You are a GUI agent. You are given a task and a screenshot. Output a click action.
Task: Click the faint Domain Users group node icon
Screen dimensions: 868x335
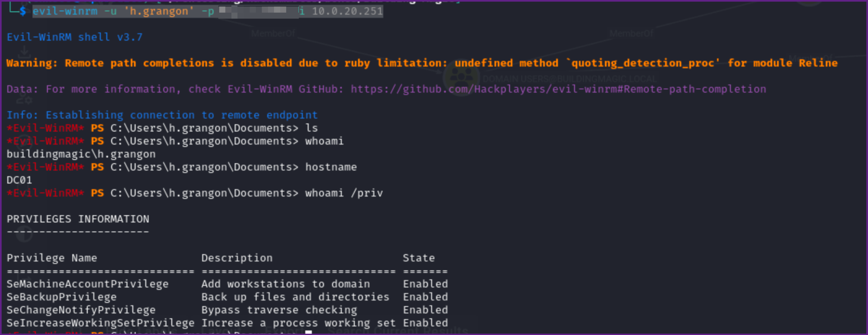tap(461, 77)
